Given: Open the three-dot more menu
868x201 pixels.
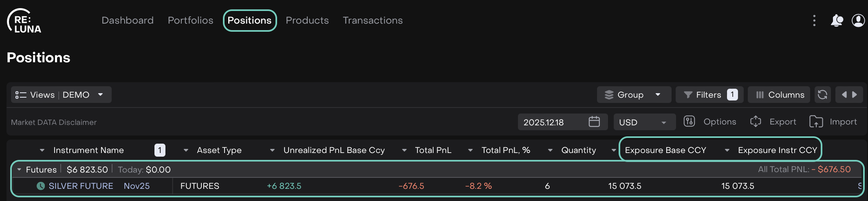Looking at the screenshot, I should pos(814,20).
